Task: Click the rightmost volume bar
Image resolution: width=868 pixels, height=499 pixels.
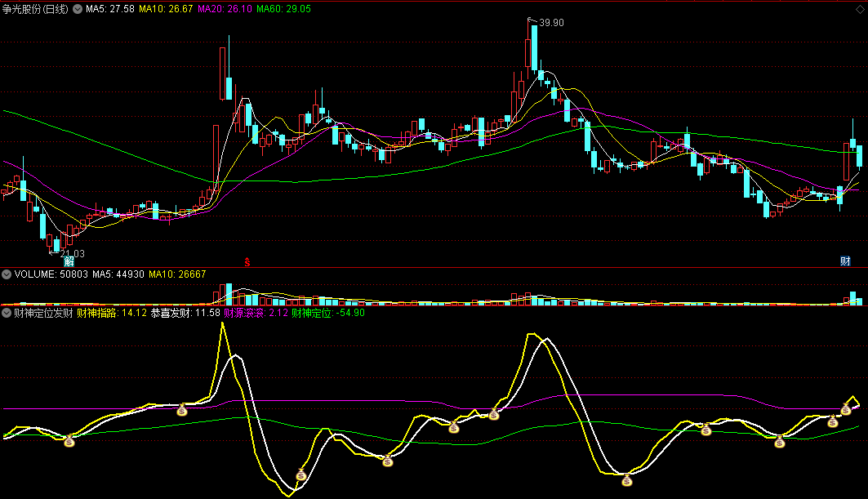Action: [859, 301]
